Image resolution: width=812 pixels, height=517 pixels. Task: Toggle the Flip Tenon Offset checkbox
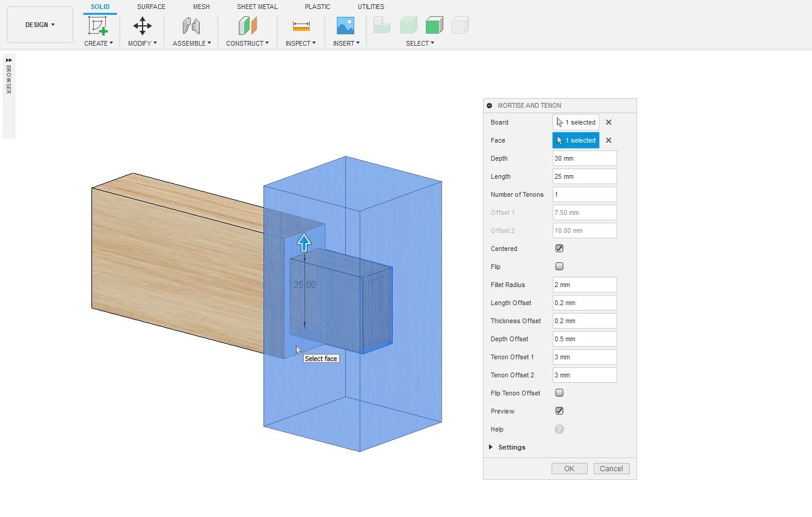click(x=559, y=393)
